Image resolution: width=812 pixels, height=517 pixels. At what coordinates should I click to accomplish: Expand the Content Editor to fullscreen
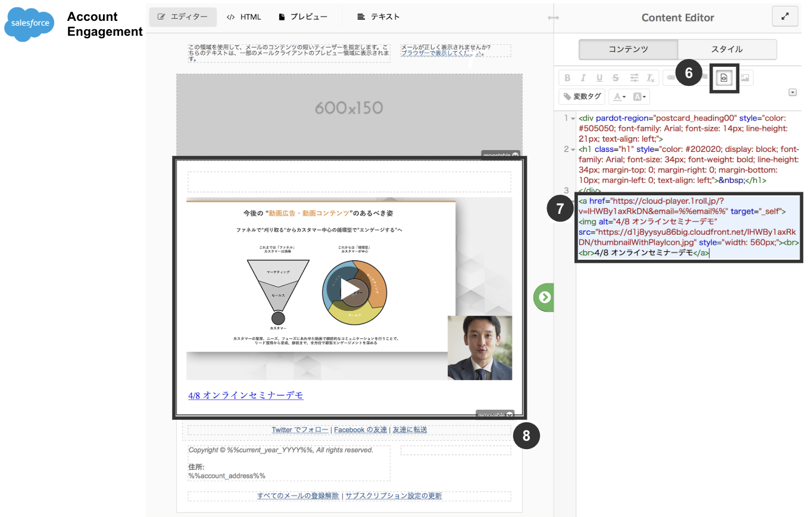[785, 16]
